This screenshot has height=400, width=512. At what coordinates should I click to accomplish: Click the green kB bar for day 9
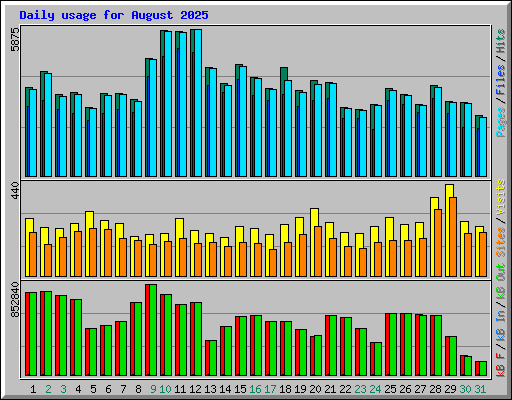153,330
